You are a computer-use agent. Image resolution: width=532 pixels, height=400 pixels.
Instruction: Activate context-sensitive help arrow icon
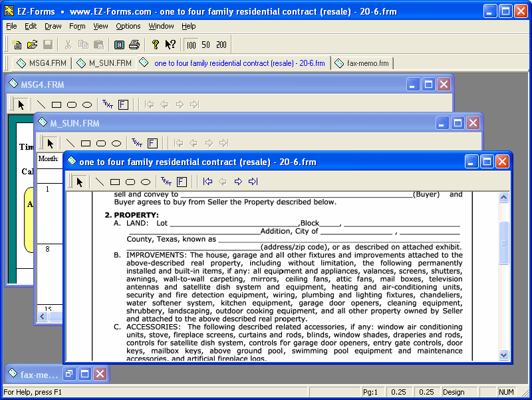tap(169, 44)
